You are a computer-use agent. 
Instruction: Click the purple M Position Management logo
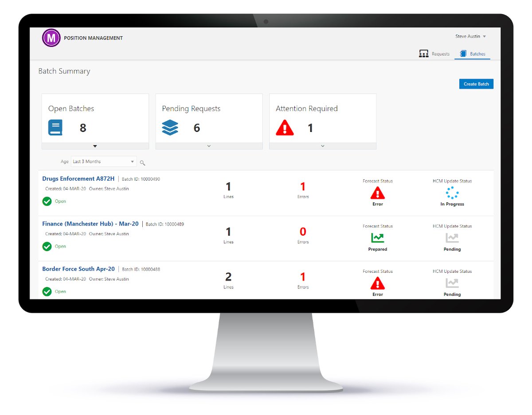(x=51, y=38)
